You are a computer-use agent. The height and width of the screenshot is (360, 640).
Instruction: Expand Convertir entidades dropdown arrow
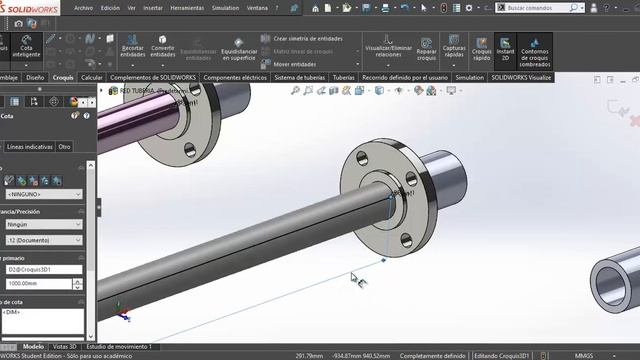pos(162,65)
